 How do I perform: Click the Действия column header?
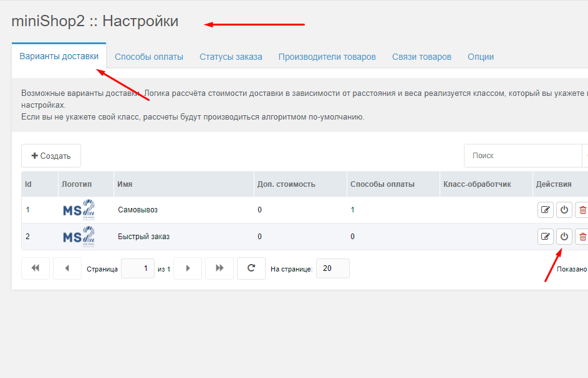point(560,184)
